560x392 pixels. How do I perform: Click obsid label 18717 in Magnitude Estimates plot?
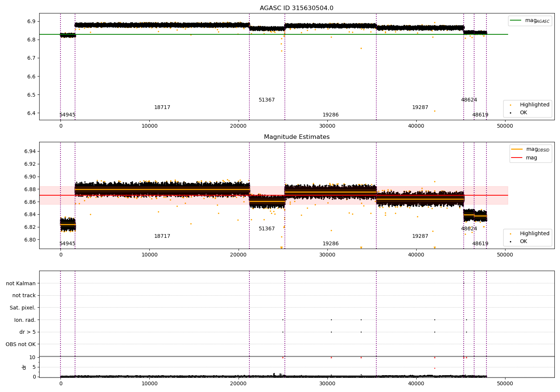[x=162, y=236]
